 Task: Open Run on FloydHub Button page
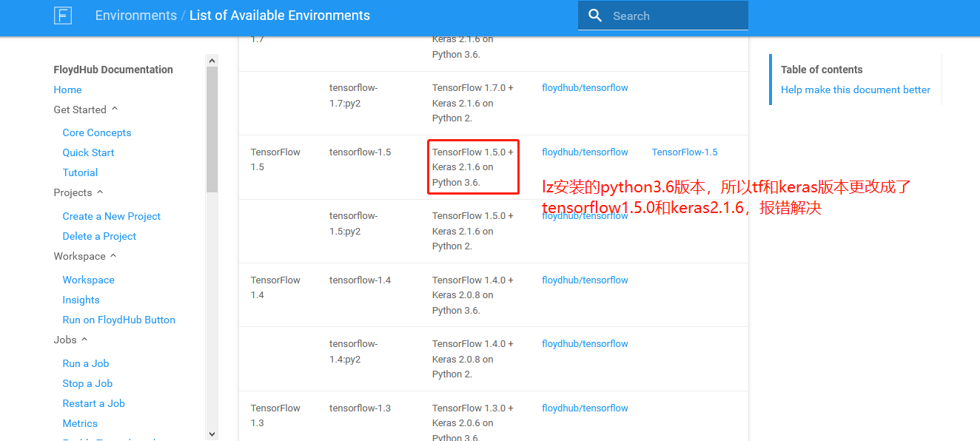pos(119,320)
